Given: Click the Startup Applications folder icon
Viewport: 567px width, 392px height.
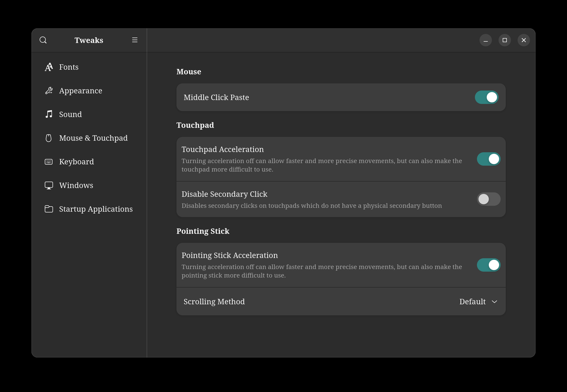Looking at the screenshot, I should click(49, 209).
